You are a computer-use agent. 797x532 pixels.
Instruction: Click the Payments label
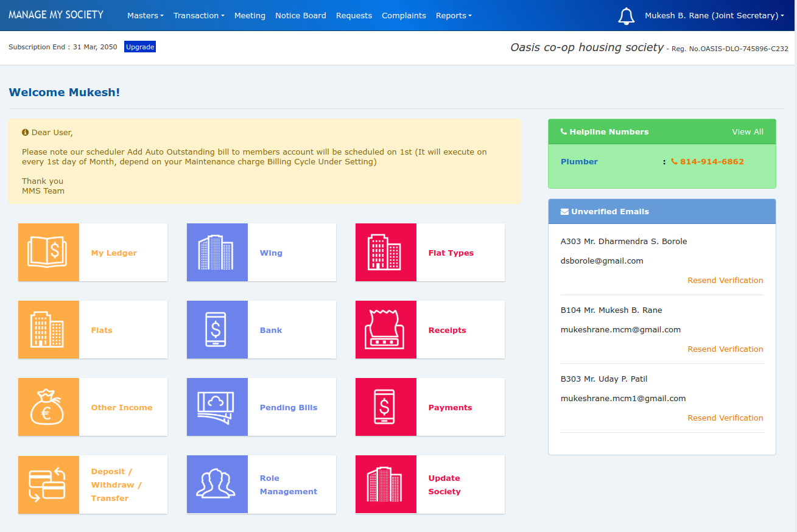click(451, 408)
